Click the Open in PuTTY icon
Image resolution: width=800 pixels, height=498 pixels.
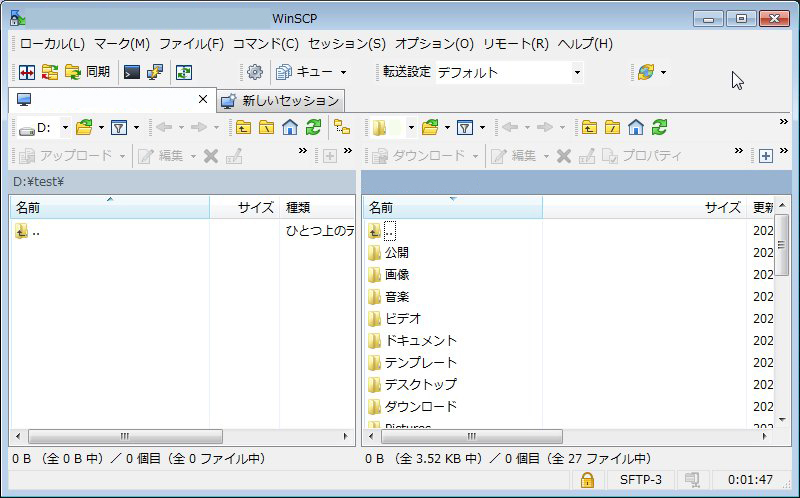pyautogui.click(x=155, y=72)
